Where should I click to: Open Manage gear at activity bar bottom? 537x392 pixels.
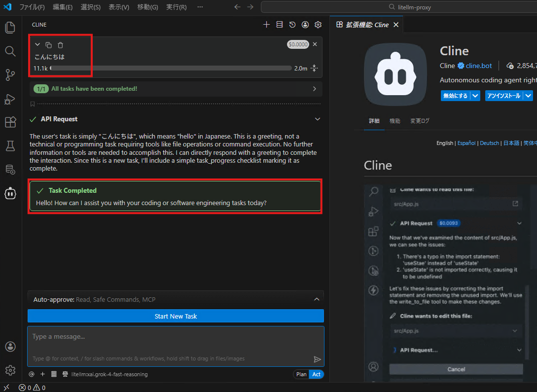(x=10, y=370)
